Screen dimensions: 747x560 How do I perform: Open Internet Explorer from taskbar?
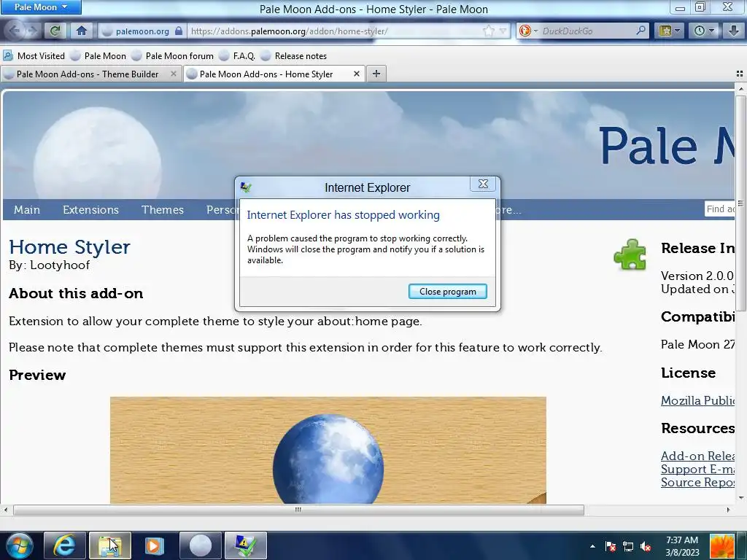click(x=65, y=545)
